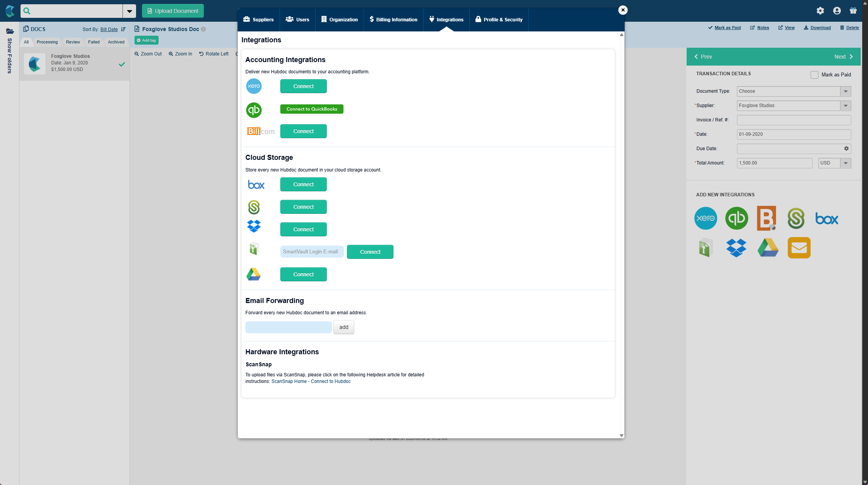Select the Integrations tab
This screenshot has height=485, width=868.
point(446,19)
